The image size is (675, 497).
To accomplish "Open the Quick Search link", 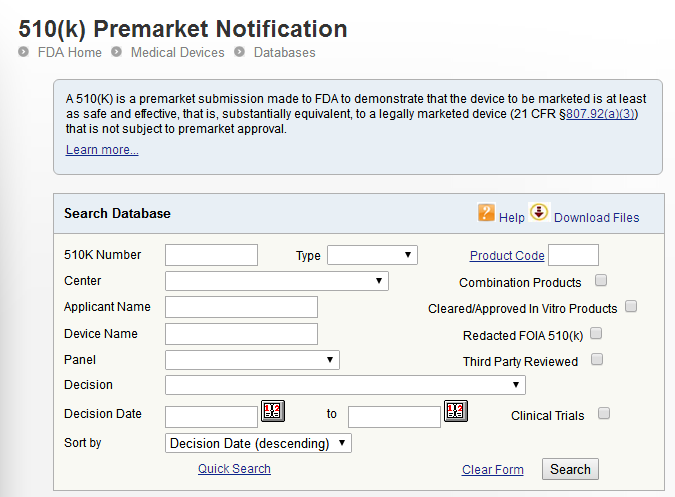I will coord(234,469).
